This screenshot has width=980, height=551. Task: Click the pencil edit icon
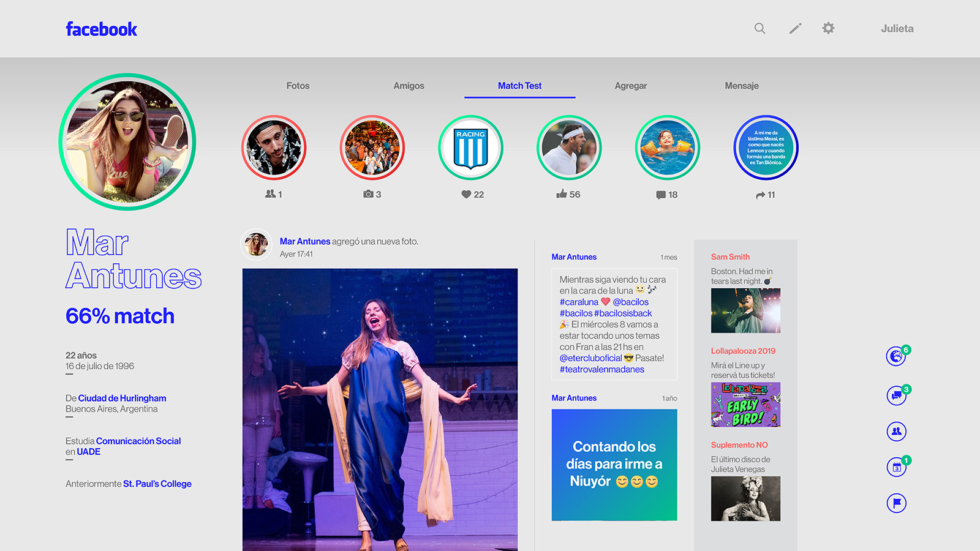tap(795, 28)
